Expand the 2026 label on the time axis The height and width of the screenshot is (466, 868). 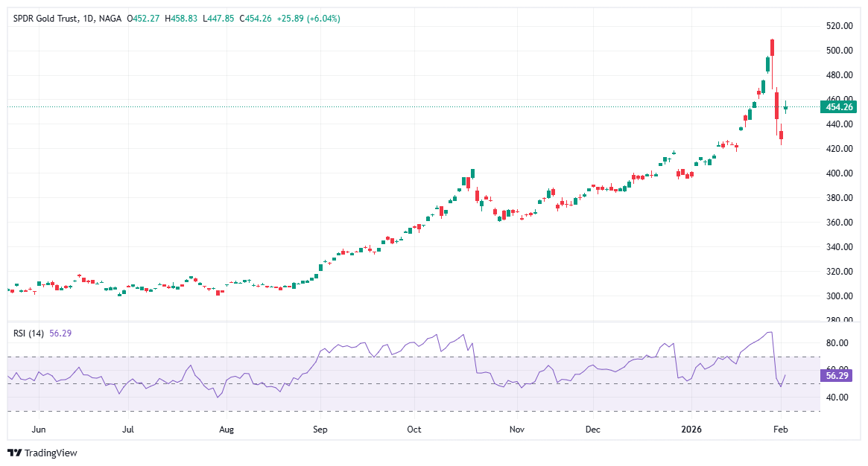(691, 430)
